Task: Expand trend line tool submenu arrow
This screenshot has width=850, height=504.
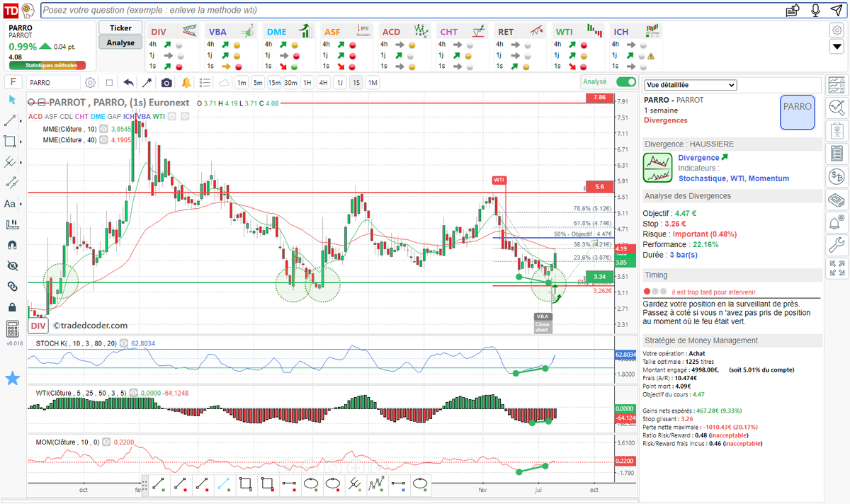Action: coord(22,121)
